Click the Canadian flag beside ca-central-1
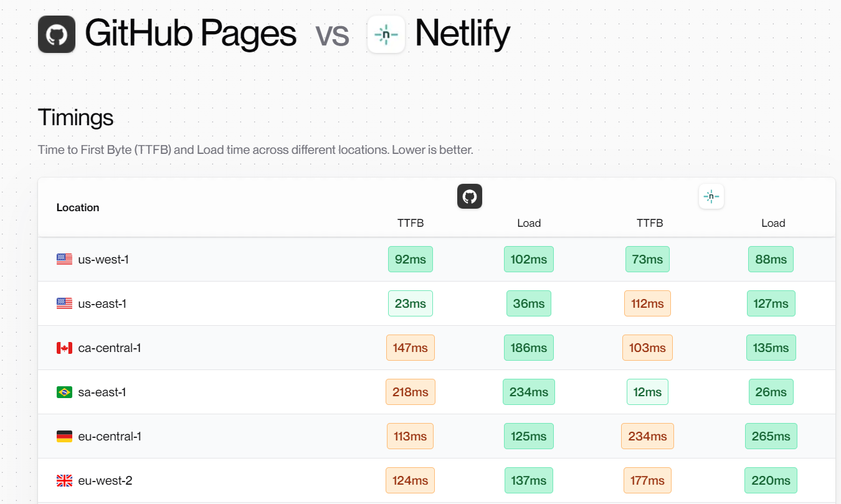This screenshot has width=841, height=504. tap(64, 348)
